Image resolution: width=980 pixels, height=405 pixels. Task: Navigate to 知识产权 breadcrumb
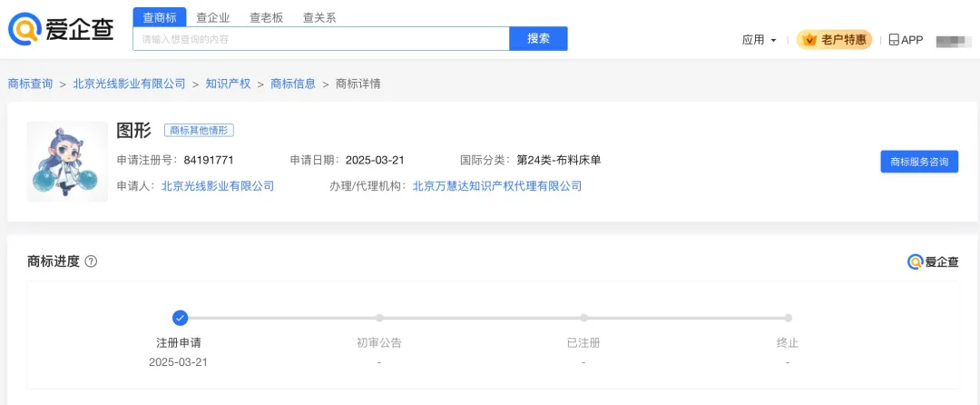228,84
